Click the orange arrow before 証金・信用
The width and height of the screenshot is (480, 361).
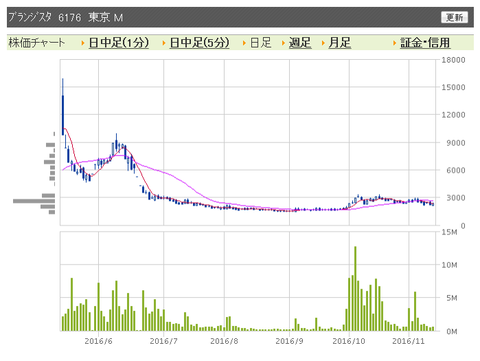pyautogui.click(x=394, y=43)
